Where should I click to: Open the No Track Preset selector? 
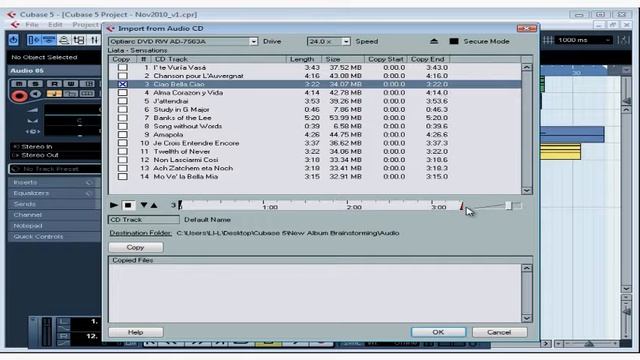55,169
